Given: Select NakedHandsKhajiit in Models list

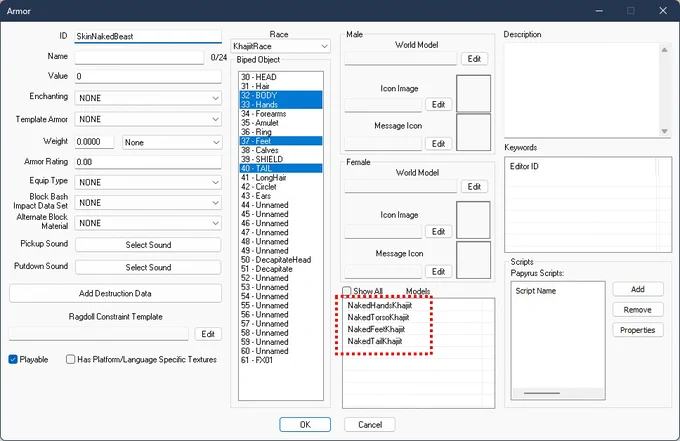Looking at the screenshot, I should [379, 305].
